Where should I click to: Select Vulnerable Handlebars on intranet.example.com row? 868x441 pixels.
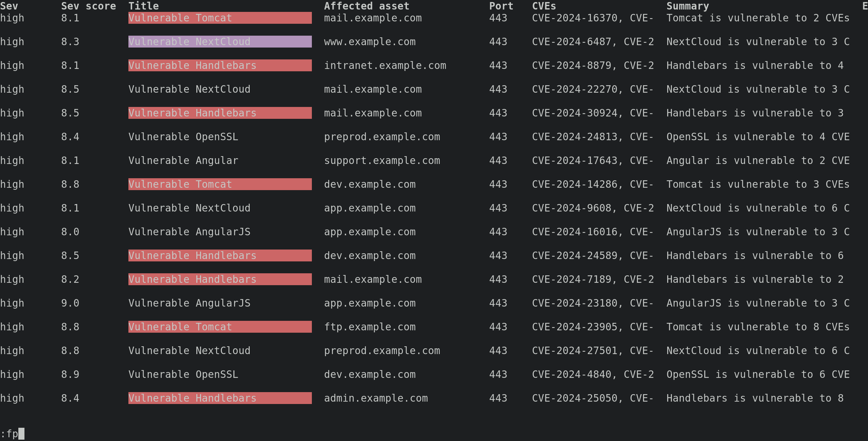tap(220, 66)
